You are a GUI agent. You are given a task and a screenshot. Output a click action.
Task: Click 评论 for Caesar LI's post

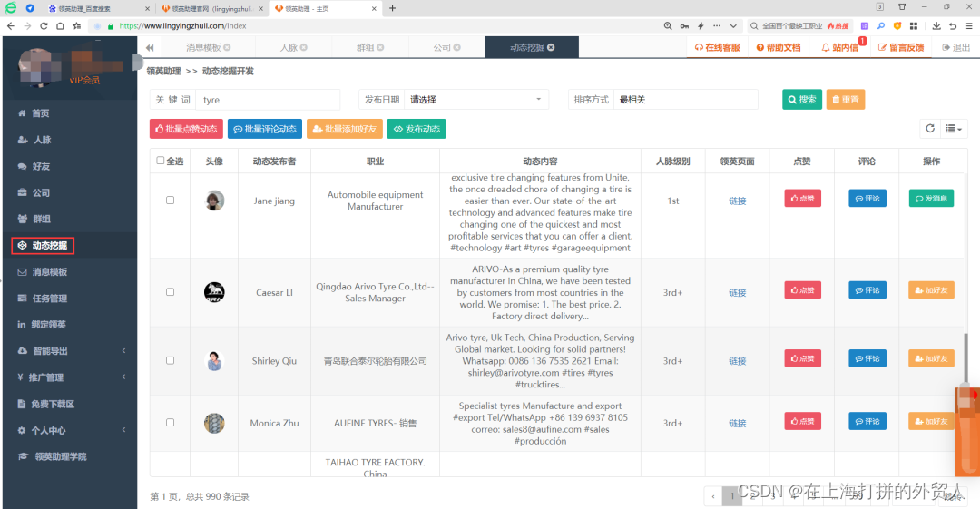pos(867,290)
